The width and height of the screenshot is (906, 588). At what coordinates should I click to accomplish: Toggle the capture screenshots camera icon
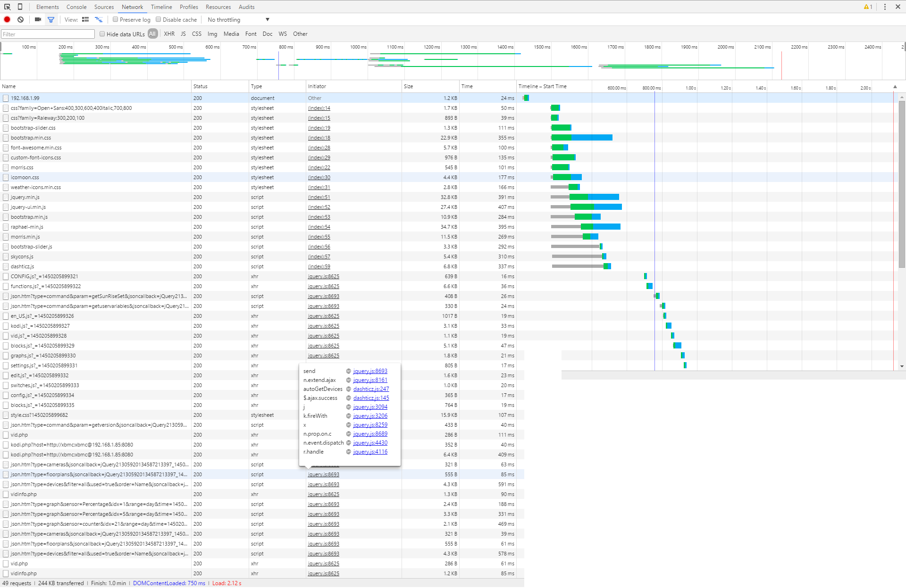tap(38, 19)
